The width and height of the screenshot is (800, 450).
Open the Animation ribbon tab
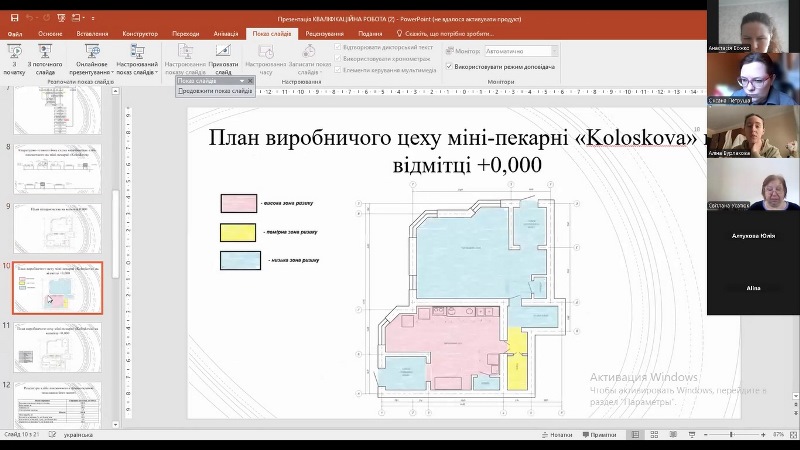[x=228, y=33]
